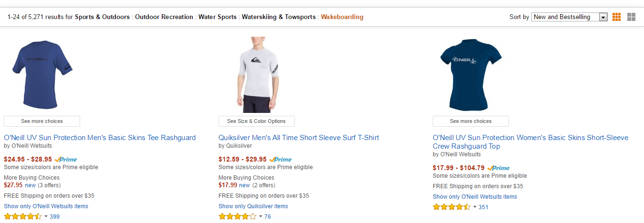Click See more choices under women's rashguard
This screenshot has height=223, width=644.
470,121
